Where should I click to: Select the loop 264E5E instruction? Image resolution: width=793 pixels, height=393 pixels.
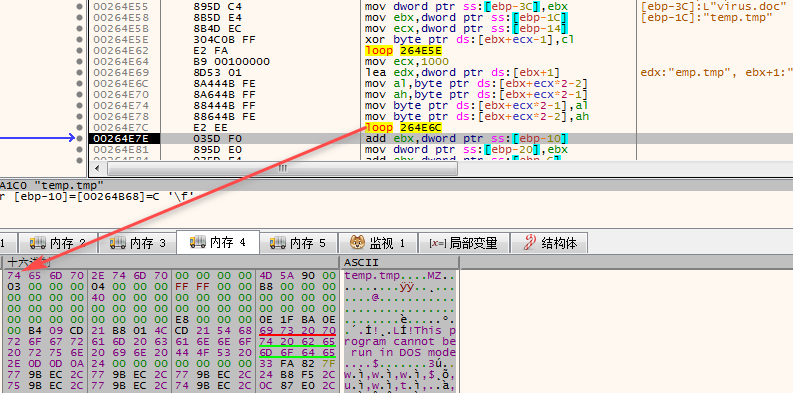tap(404, 51)
